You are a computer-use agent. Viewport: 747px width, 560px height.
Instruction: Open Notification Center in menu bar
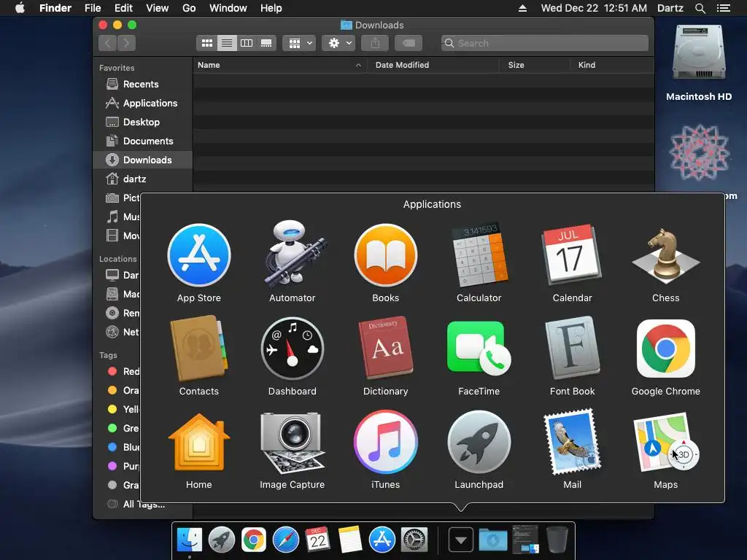724,8
